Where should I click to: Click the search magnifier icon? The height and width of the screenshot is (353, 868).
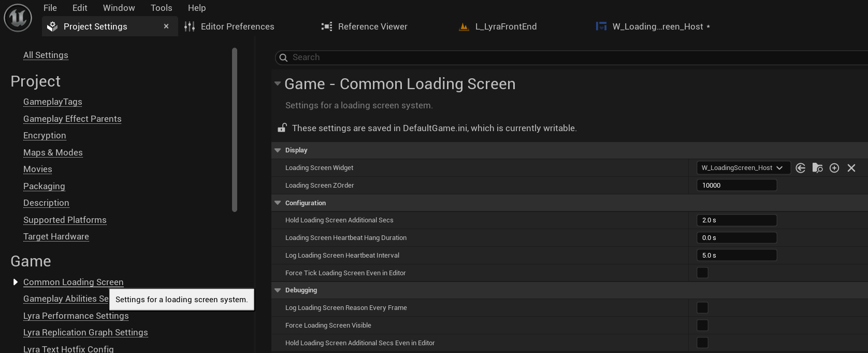pyautogui.click(x=283, y=58)
